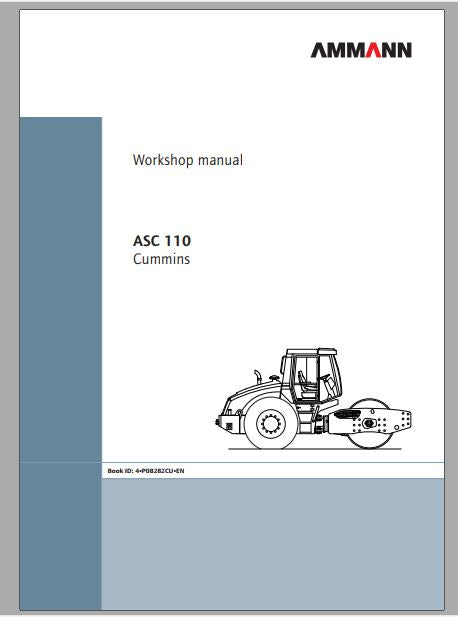Viewport: 458px width, 617px height.
Task: Select the 'Workshop manual' title text
Action: [188, 160]
